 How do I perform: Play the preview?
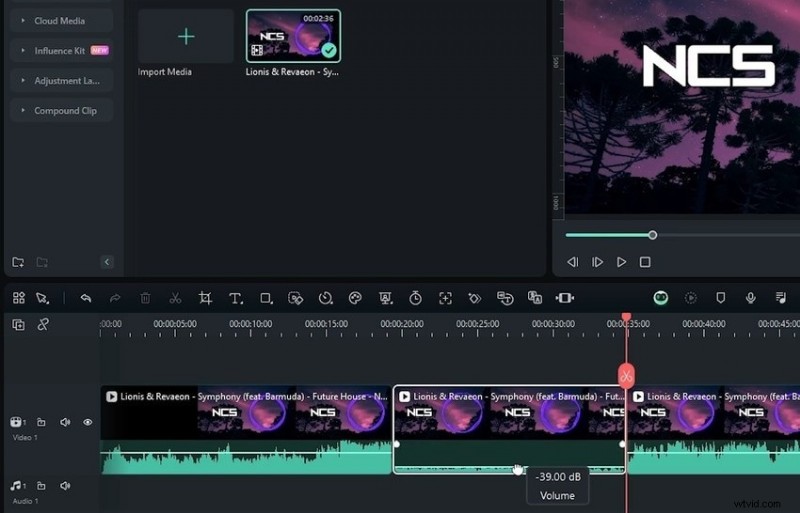coord(621,262)
